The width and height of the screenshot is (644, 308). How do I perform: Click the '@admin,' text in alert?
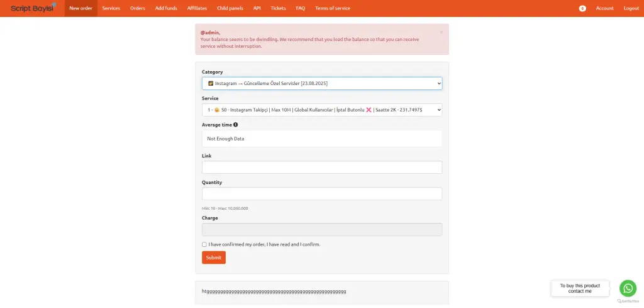click(x=210, y=33)
